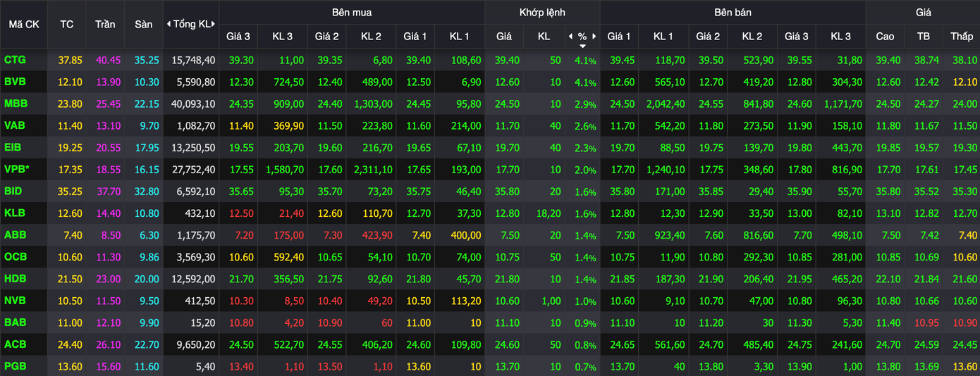Click the Trần ceiling price column header
Viewport: 980px width, 376px height.
[105, 24]
